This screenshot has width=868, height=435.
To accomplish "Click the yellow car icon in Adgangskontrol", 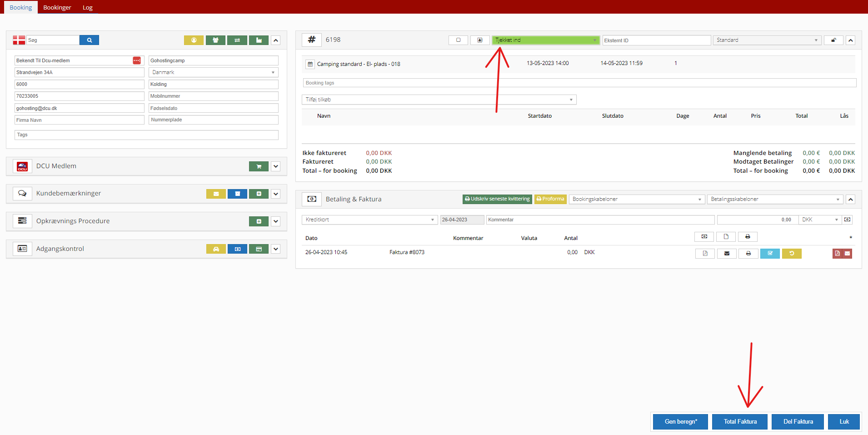I will tap(216, 249).
